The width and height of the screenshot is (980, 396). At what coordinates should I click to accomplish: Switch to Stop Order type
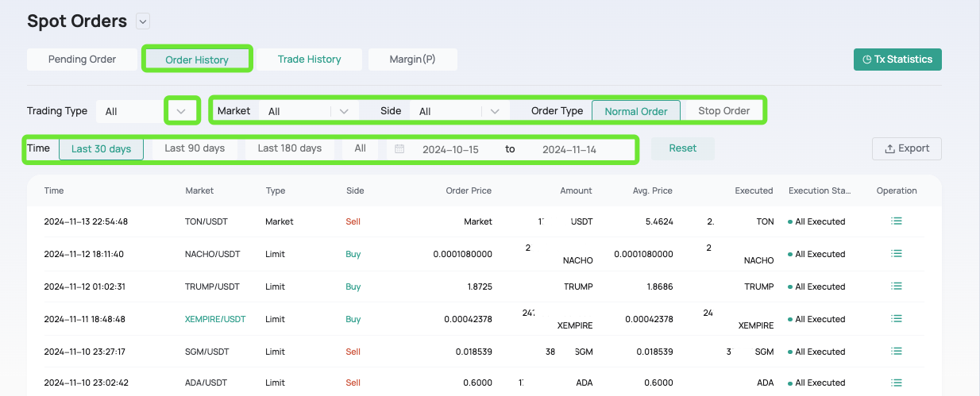[723, 111]
